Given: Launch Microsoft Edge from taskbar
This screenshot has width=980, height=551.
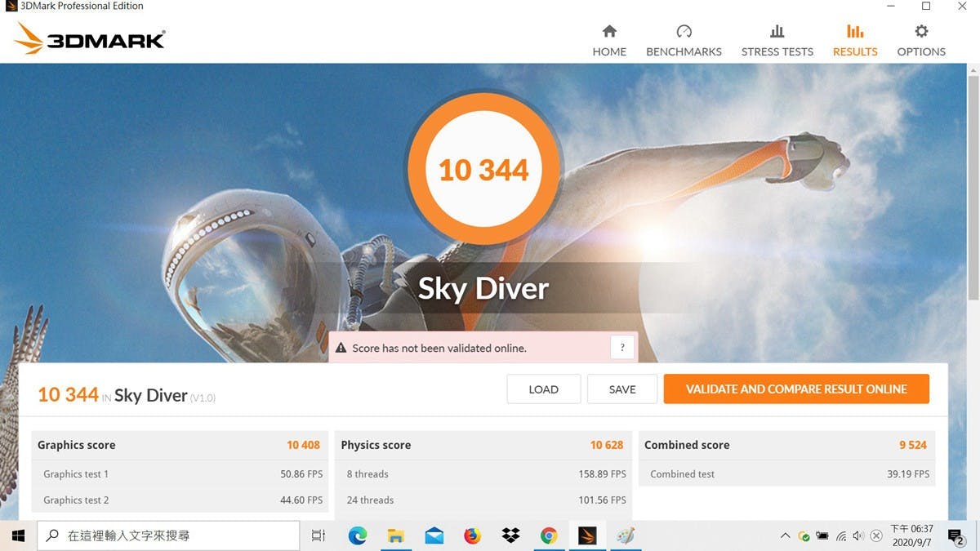Looking at the screenshot, I should click(x=358, y=535).
